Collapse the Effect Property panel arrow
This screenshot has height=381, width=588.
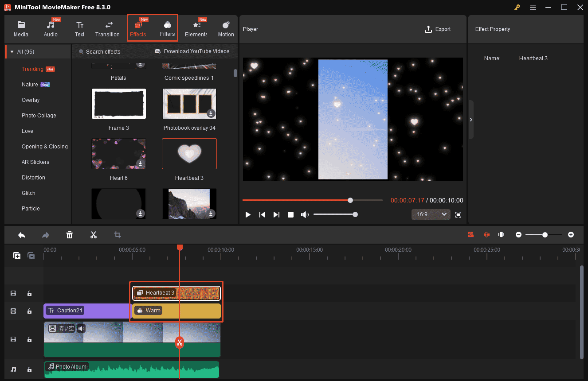pos(471,120)
